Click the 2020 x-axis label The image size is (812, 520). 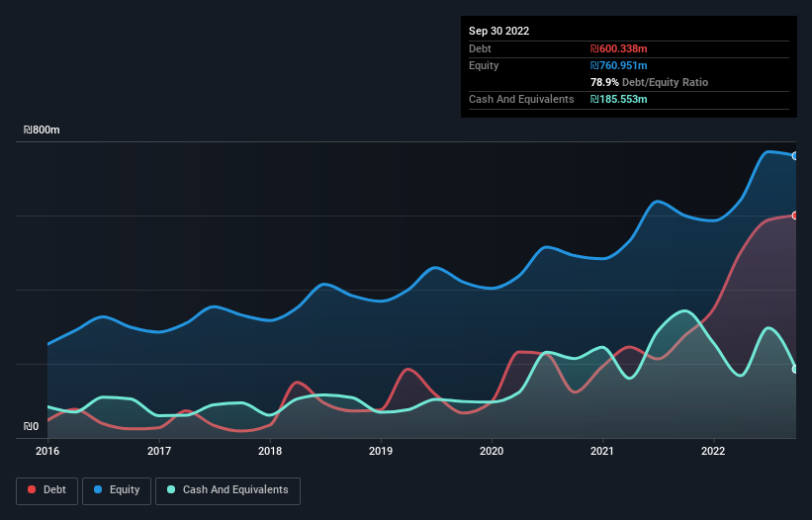492,451
